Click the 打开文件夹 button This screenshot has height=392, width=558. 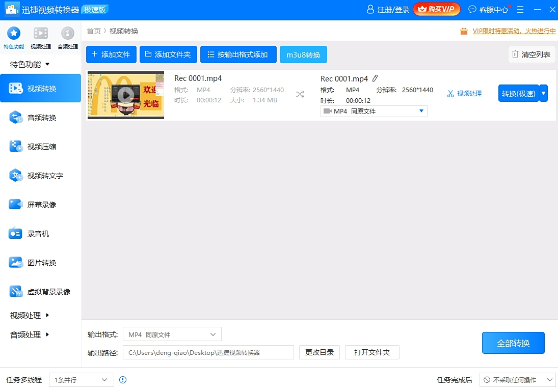pyautogui.click(x=372, y=352)
